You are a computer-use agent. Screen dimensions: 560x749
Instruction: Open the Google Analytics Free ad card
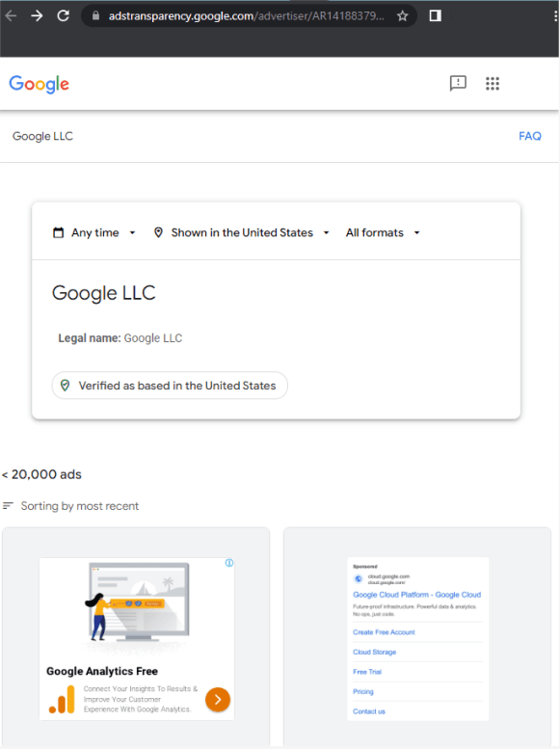point(136,637)
